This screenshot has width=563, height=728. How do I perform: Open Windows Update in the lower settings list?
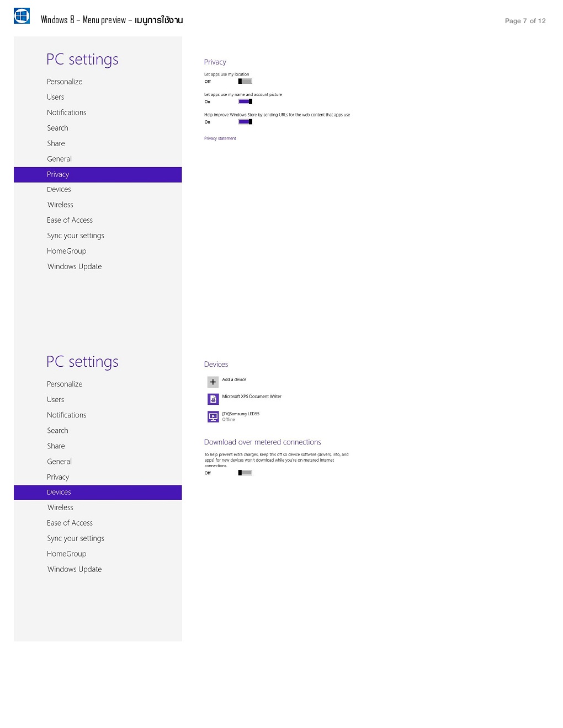[x=75, y=569]
